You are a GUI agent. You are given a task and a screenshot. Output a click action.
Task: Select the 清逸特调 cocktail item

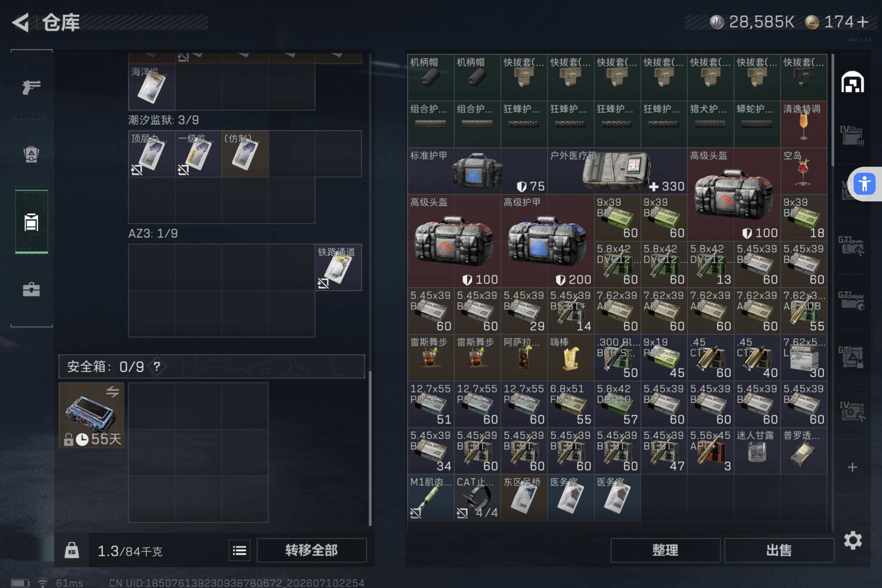pos(804,124)
